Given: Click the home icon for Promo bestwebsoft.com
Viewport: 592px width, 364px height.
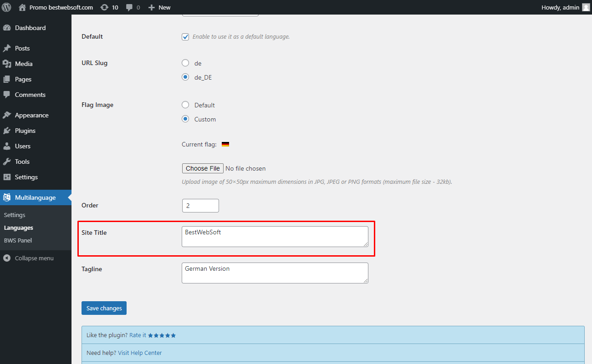Looking at the screenshot, I should point(22,7).
